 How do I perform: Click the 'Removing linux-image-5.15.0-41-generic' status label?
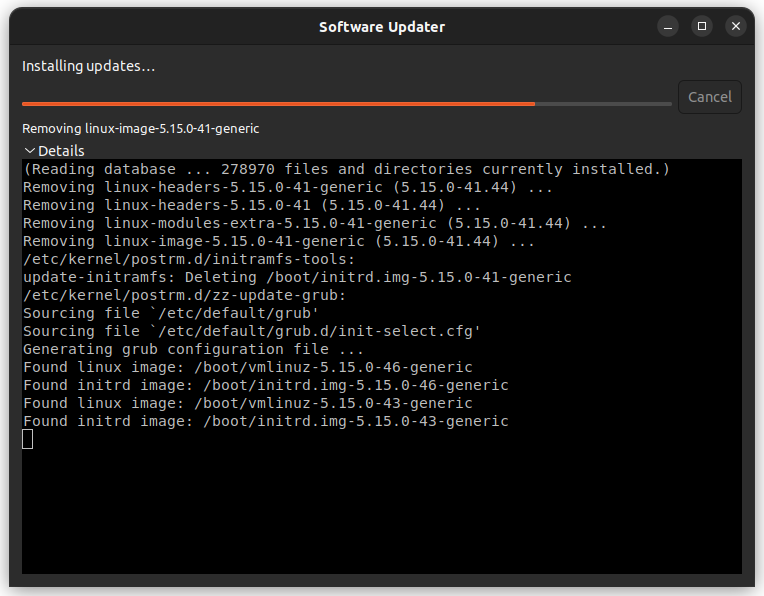pyautogui.click(x=141, y=129)
